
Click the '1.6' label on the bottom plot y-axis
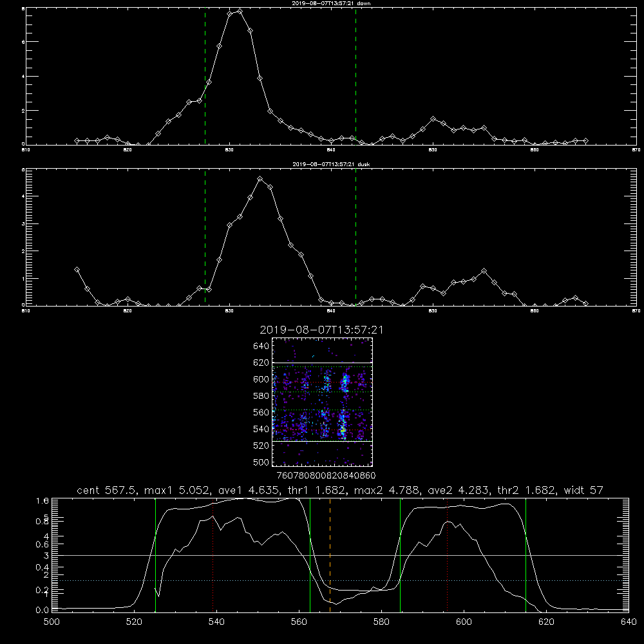[43, 500]
